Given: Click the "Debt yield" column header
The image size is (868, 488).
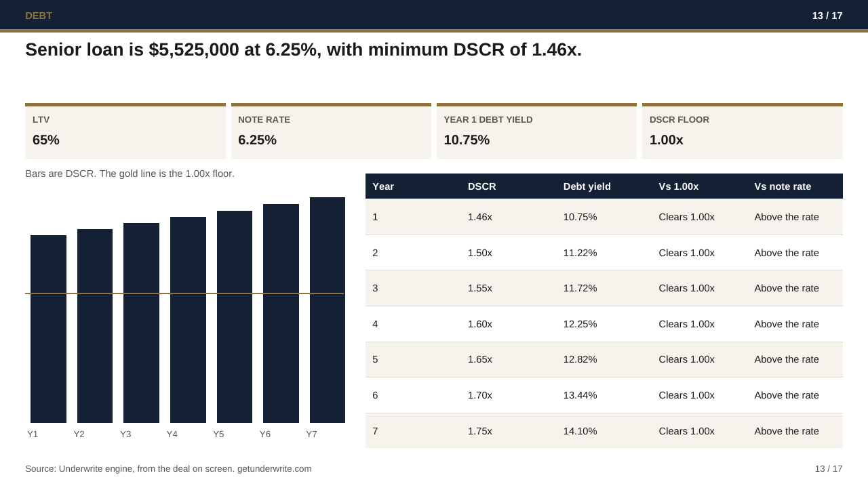Looking at the screenshot, I should (587, 186).
